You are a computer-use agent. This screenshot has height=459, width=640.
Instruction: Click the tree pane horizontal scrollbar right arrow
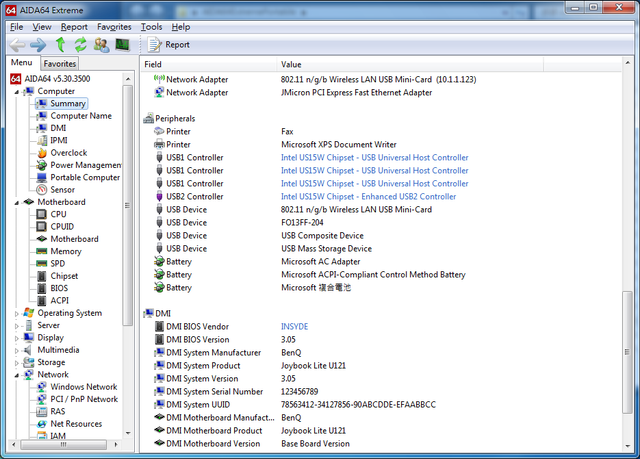[x=116, y=444]
